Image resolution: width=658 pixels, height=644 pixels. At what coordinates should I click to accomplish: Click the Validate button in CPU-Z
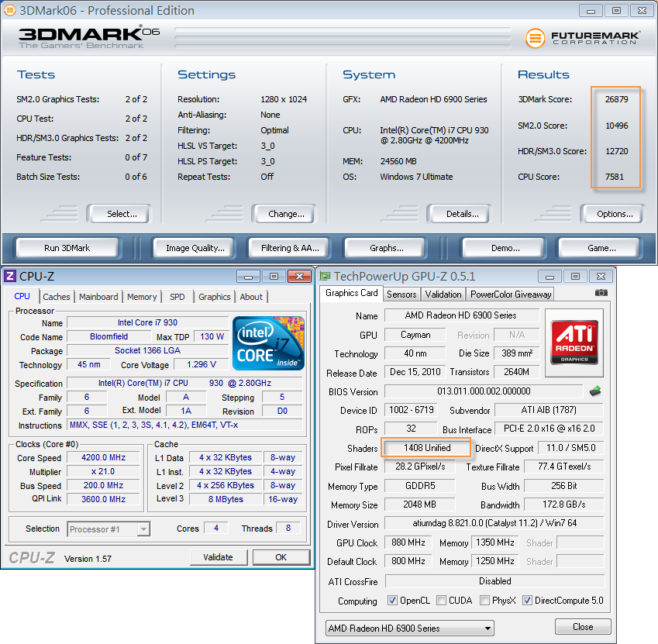(x=219, y=557)
